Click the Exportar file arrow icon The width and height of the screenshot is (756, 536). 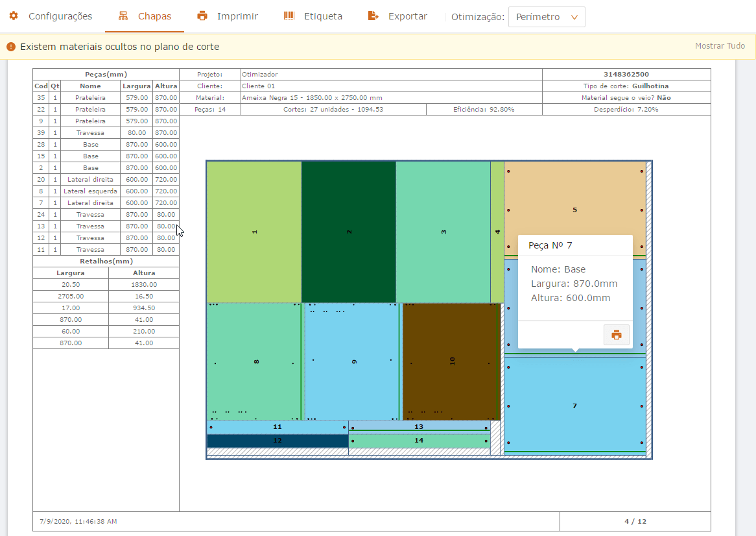pyautogui.click(x=373, y=16)
